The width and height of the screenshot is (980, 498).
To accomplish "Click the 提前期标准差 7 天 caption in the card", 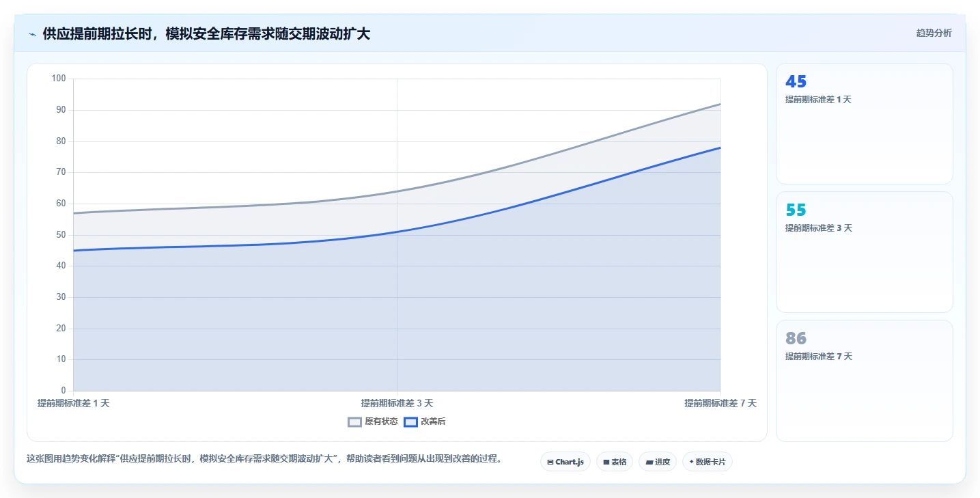I will coord(819,356).
